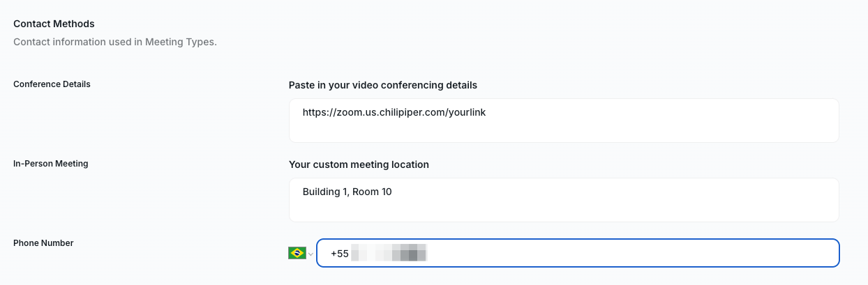
Task: Place cursor after "Room 10" text
Action: pyautogui.click(x=393, y=191)
